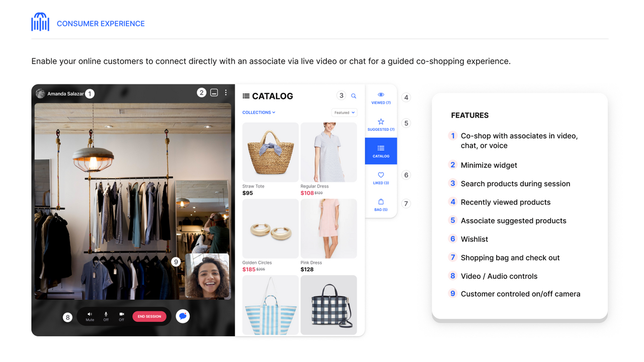Click the search magnifier in the catalog

(x=354, y=96)
